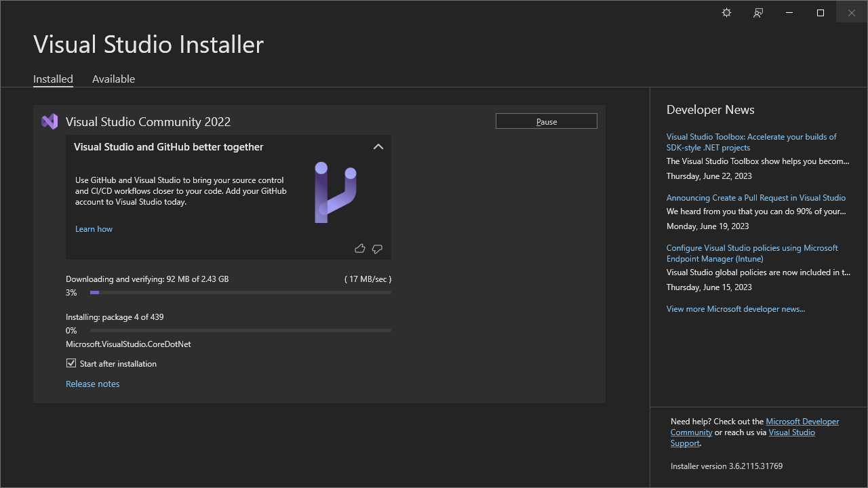
Task: Open the Learn how link
Action: [x=94, y=229]
